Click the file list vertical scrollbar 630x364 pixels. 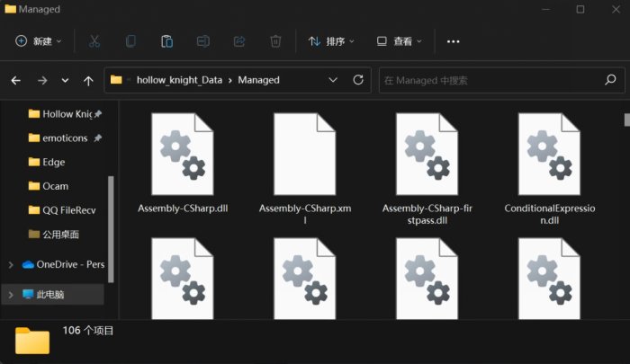pos(626,120)
